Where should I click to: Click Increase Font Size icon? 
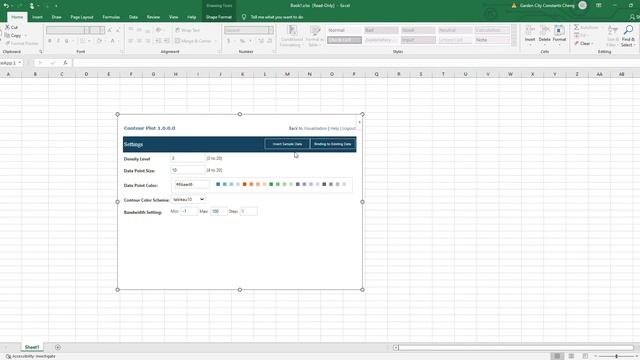pos(110,30)
